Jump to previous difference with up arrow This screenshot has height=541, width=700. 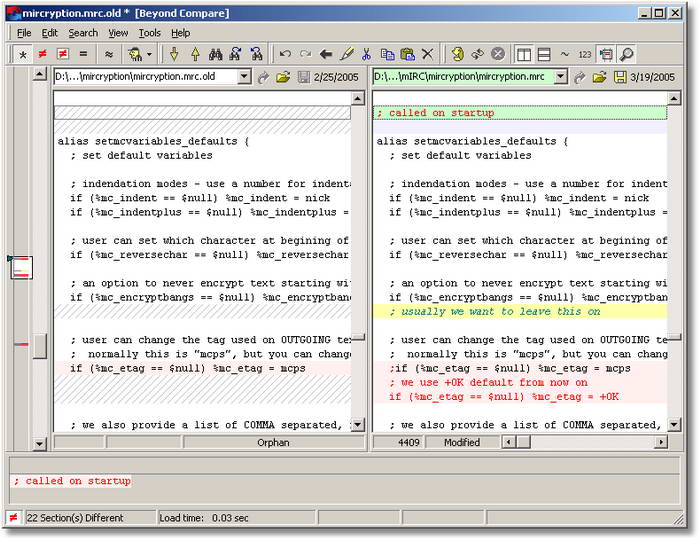tap(195, 54)
